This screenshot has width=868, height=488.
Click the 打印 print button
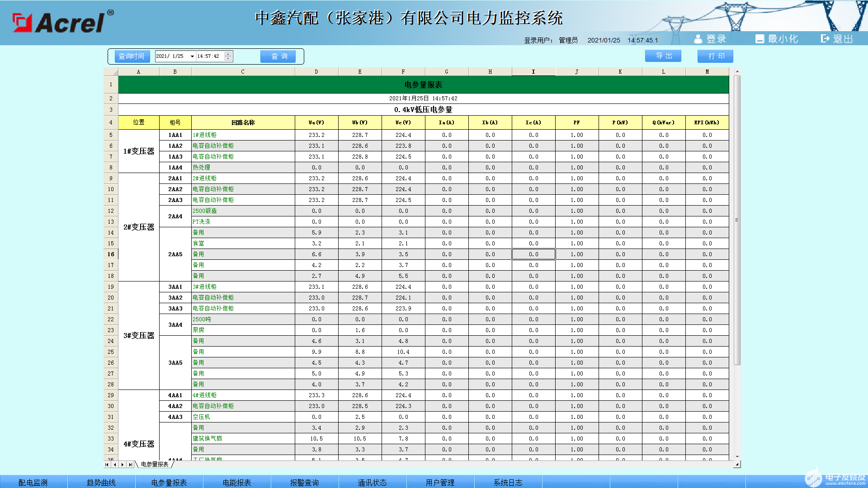[715, 56]
